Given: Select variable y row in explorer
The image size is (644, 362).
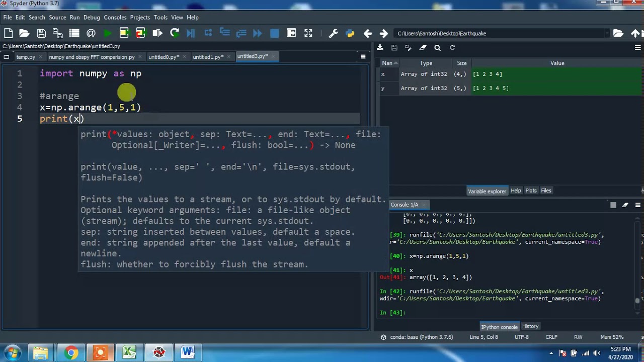Looking at the screenshot, I should point(511,88).
